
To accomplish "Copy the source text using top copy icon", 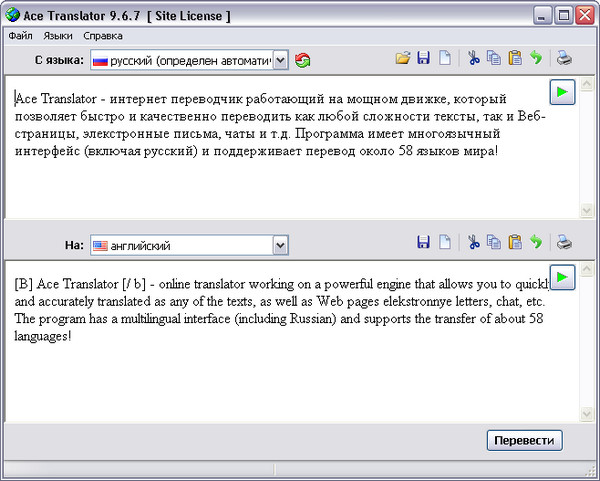I will click(494, 58).
